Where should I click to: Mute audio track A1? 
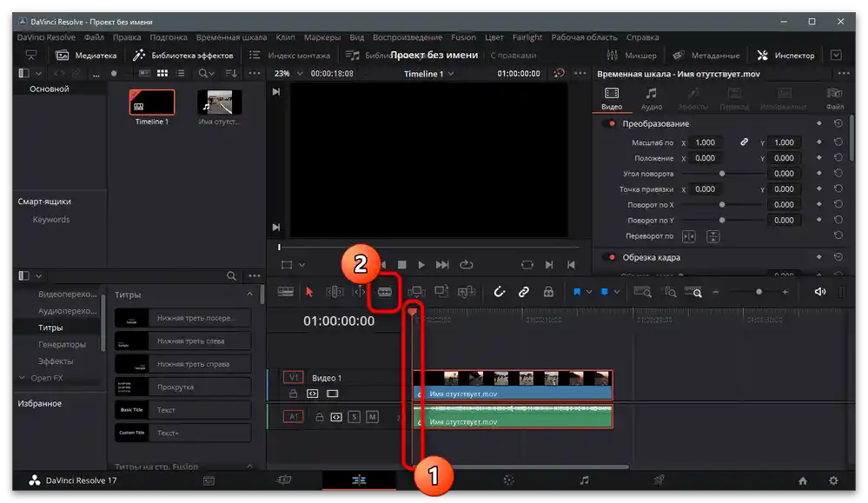[373, 417]
